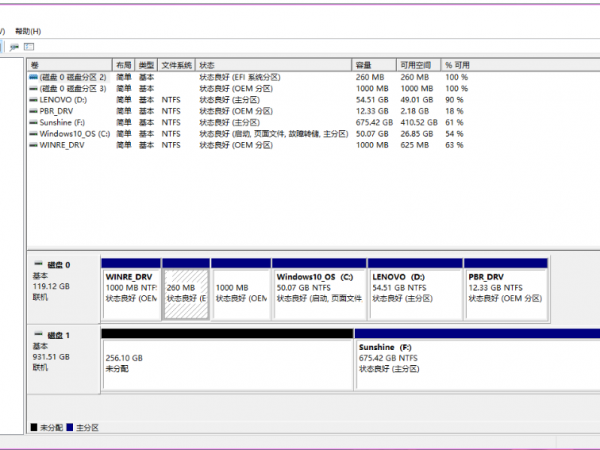Select the volume icon for 磁盘 0 磁盘分区 2
This screenshot has height=450, width=600.
point(35,77)
